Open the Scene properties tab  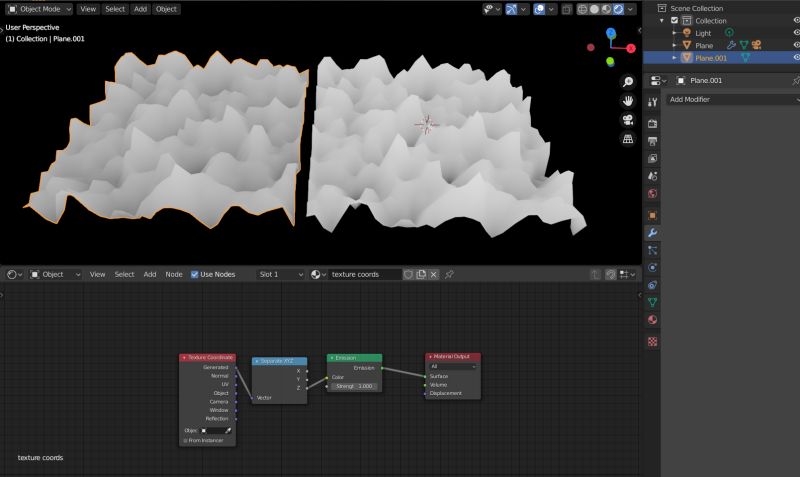pyautogui.click(x=653, y=176)
